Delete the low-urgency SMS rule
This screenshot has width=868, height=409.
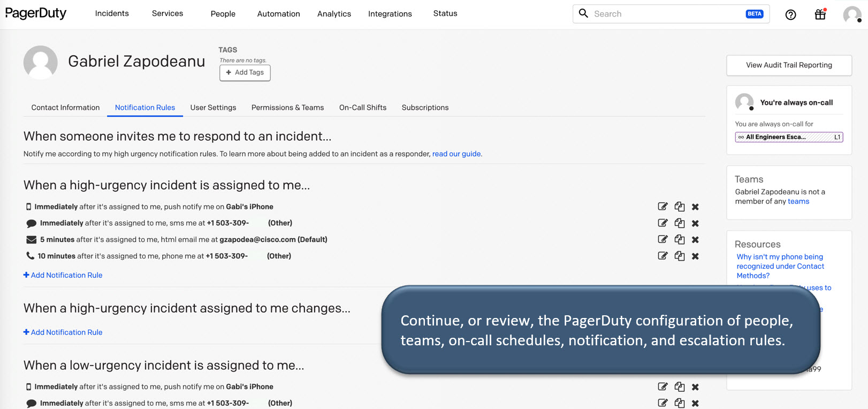coord(695,404)
